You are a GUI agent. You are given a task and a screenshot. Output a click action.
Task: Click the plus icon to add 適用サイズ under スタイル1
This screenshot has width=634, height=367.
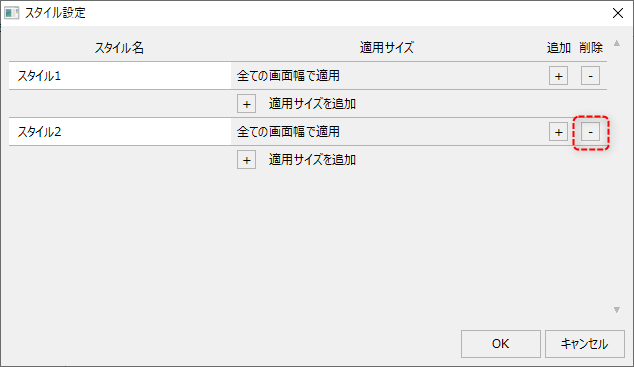tap(246, 104)
